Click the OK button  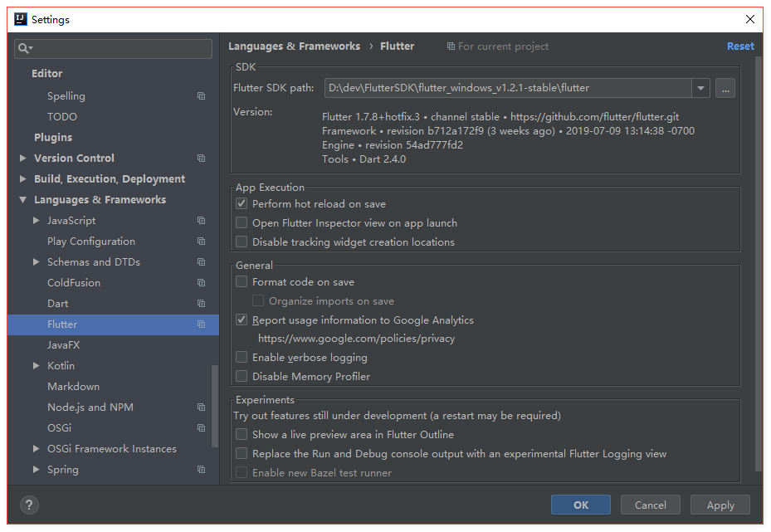(581, 505)
